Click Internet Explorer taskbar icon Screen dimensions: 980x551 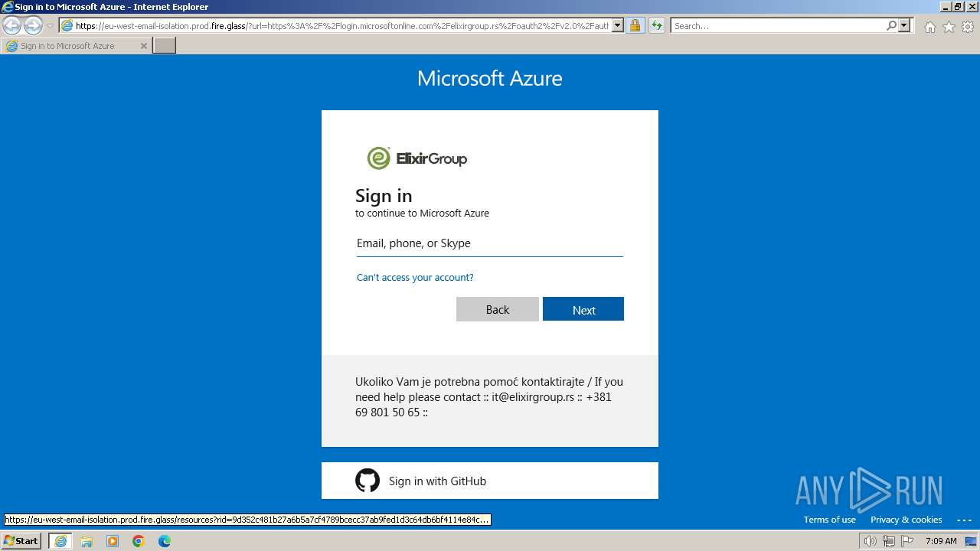(x=60, y=541)
